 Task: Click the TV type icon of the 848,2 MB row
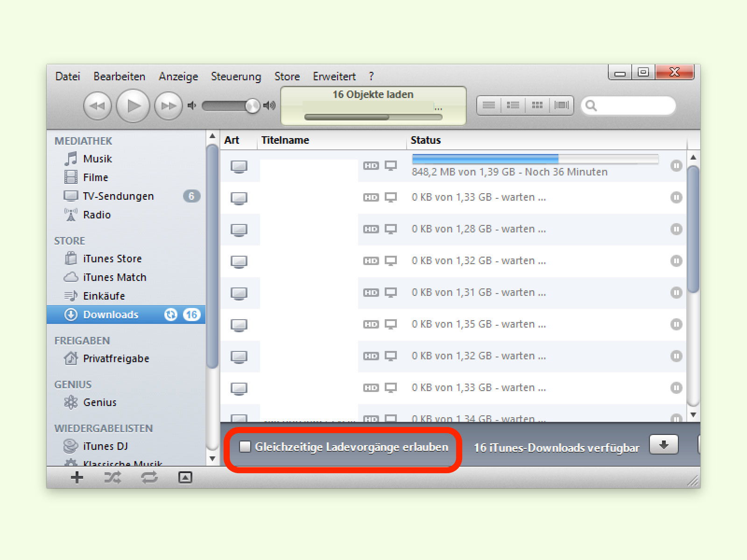pyautogui.click(x=239, y=167)
